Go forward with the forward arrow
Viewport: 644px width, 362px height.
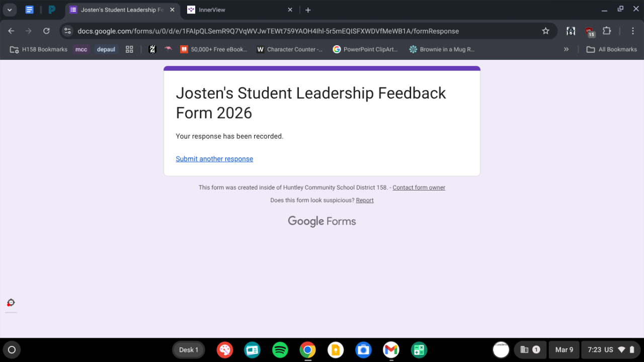coord(29,31)
